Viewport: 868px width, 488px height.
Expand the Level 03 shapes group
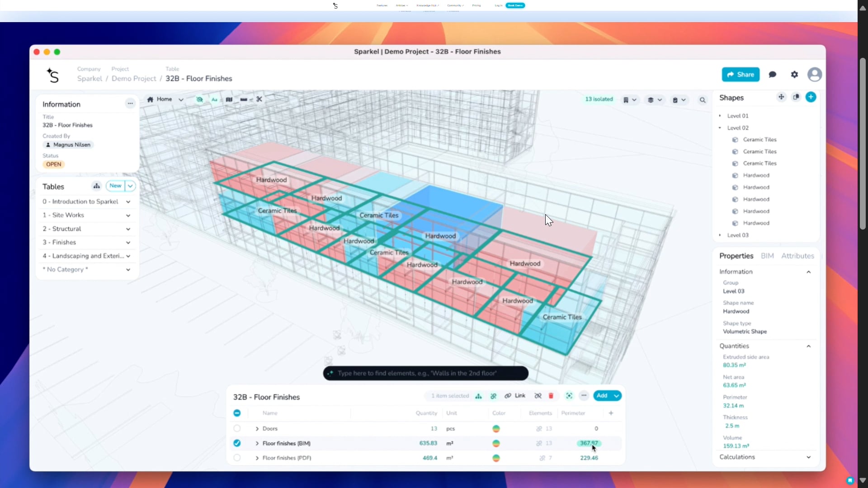pyautogui.click(x=720, y=235)
